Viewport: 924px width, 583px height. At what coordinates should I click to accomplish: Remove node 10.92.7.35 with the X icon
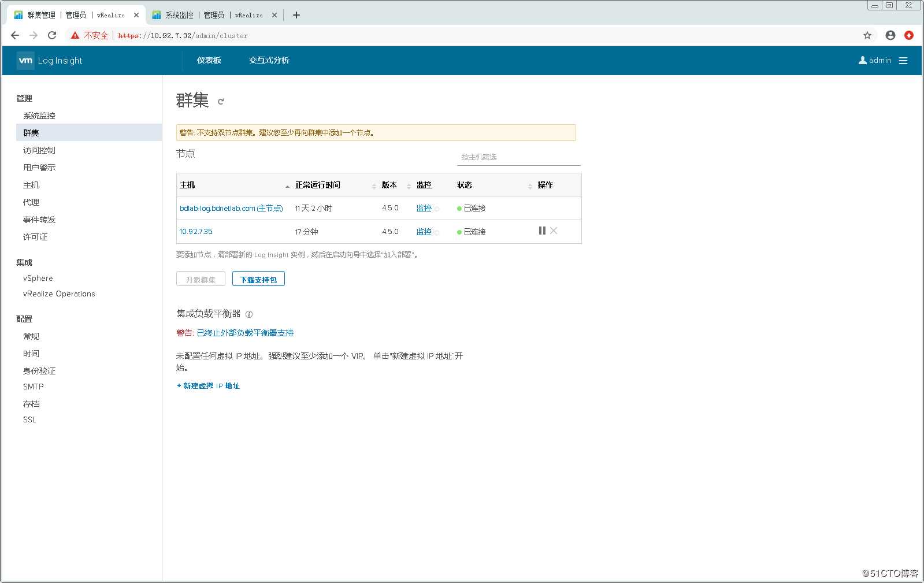(554, 231)
